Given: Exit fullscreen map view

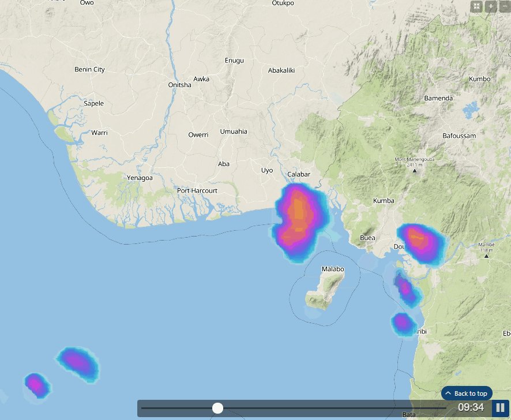Looking at the screenshot, I should 476,6.
